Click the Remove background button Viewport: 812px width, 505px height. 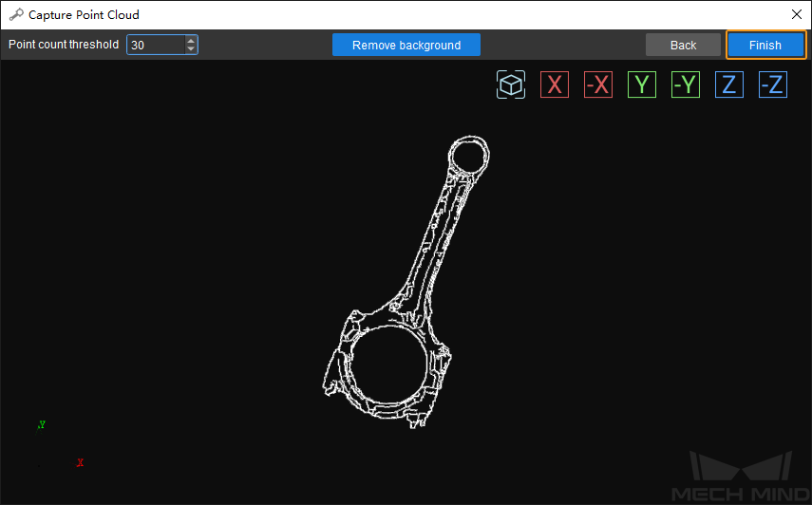click(x=406, y=45)
